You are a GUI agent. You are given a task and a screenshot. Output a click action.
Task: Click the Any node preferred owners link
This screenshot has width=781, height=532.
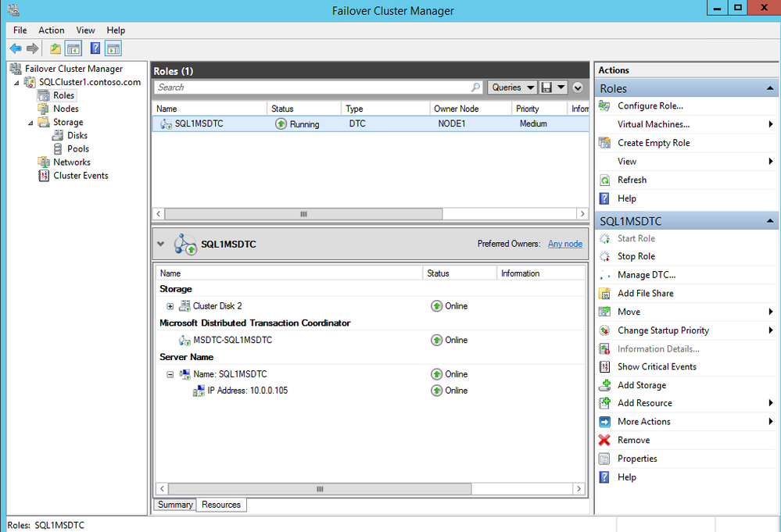coord(564,244)
